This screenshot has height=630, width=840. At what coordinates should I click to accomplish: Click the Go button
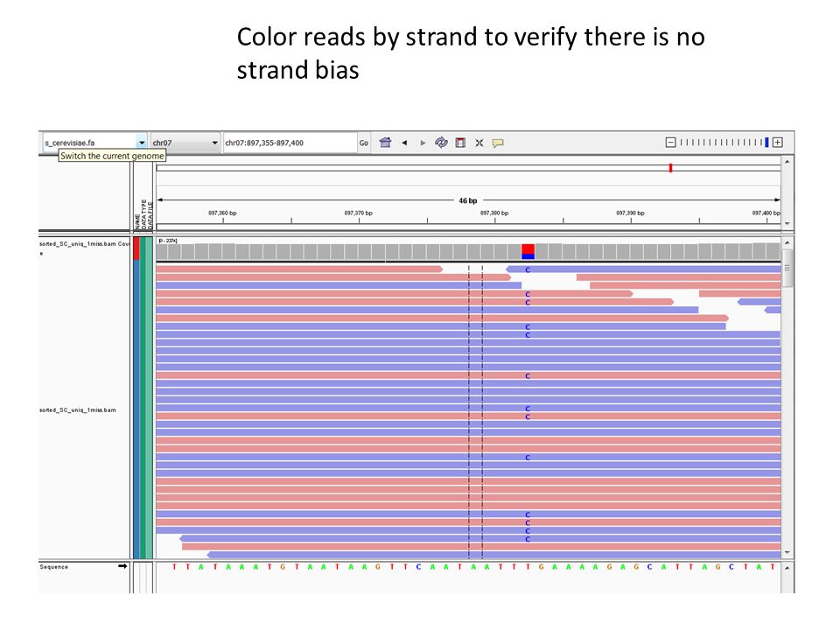[x=364, y=143]
